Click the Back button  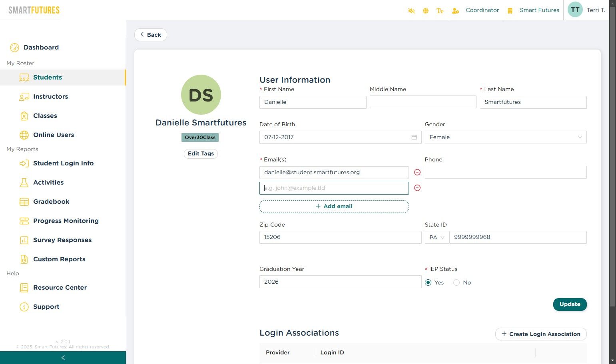[150, 35]
